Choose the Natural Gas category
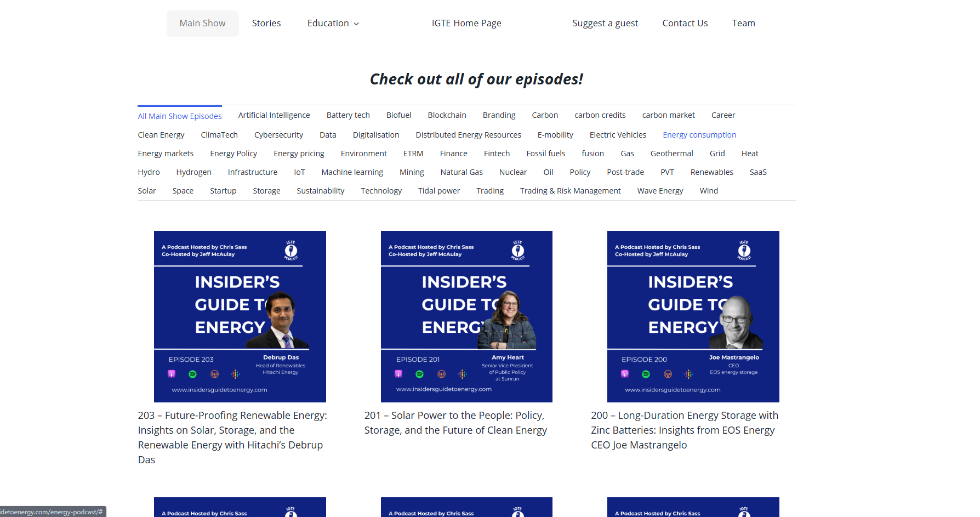Image resolution: width=980 pixels, height=517 pixels. (461, 172)
